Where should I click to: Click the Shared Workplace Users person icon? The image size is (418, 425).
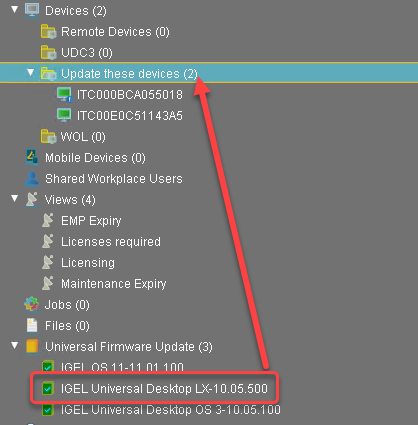[x=32, y=179]
